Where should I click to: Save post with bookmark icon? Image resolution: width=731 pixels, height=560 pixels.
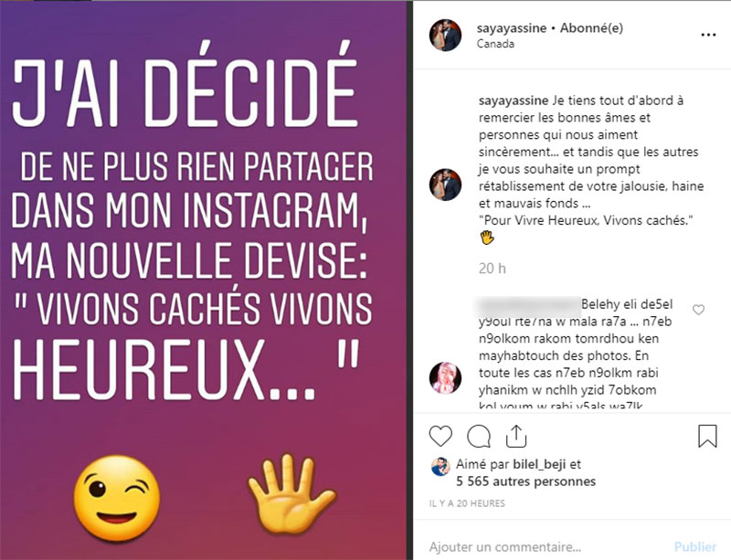pyautogui.click(x=707, y=436)
